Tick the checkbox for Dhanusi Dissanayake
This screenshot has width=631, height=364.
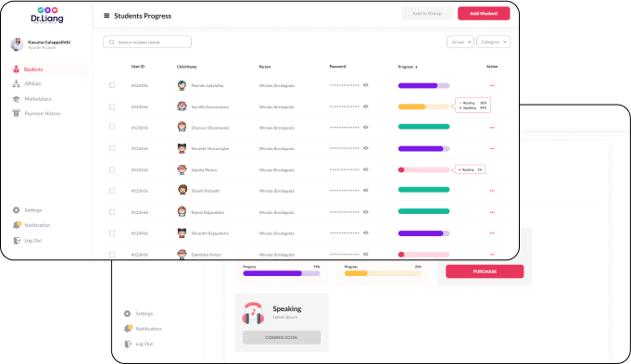pyautogui.click(x=112, y=127)
